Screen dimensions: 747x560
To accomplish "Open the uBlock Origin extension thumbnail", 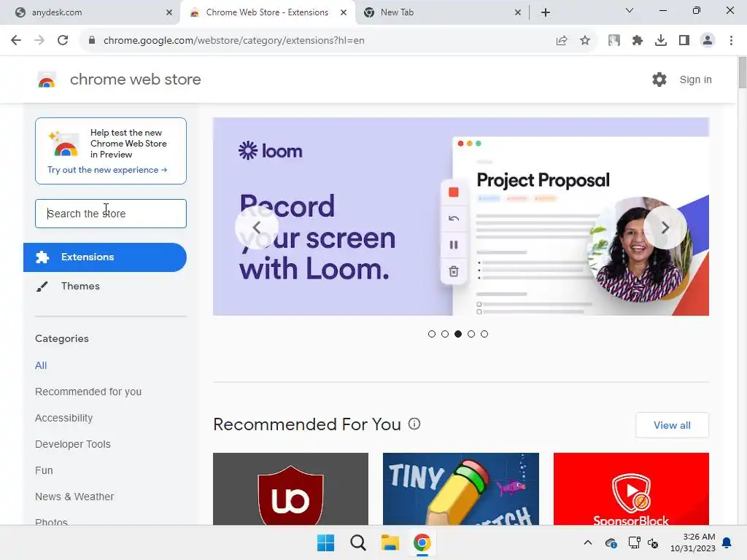I will tap(290, 489).
